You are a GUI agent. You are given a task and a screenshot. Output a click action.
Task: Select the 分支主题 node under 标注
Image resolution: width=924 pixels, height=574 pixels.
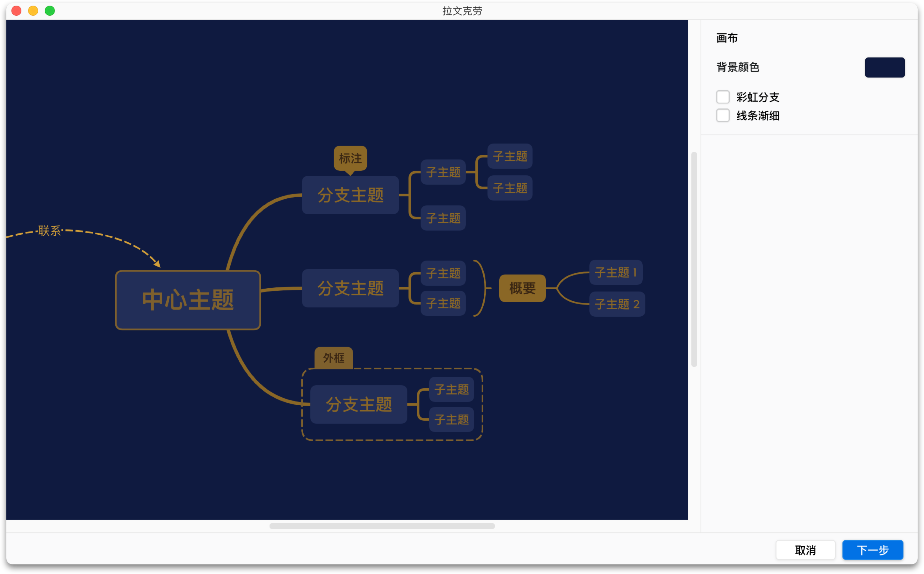click(x=350, y=195)
